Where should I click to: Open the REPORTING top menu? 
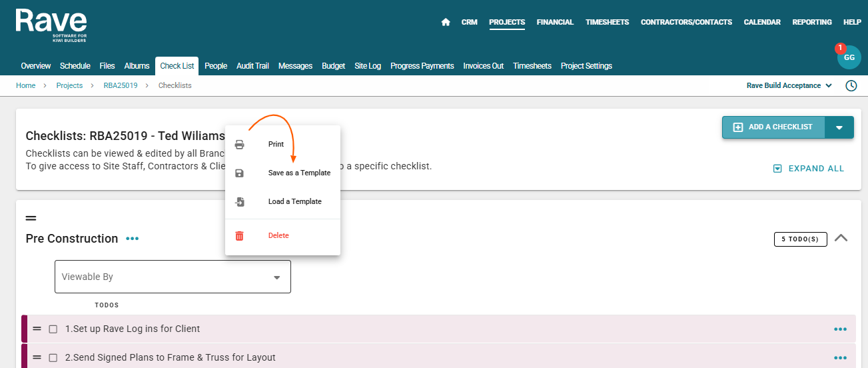tap(812, 22)
